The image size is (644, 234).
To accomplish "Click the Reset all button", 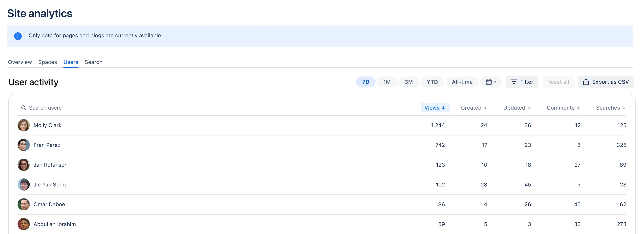I will pyautogui.click(x=558, y=82).
